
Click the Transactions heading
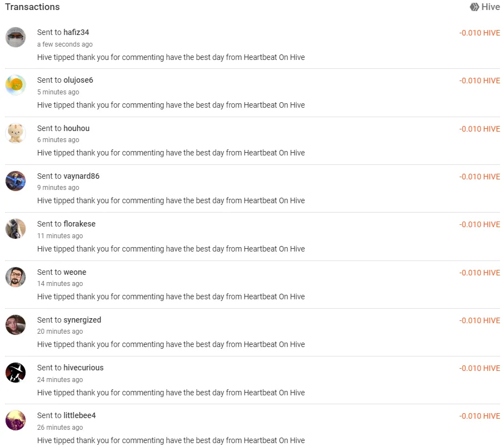(32, 7)
